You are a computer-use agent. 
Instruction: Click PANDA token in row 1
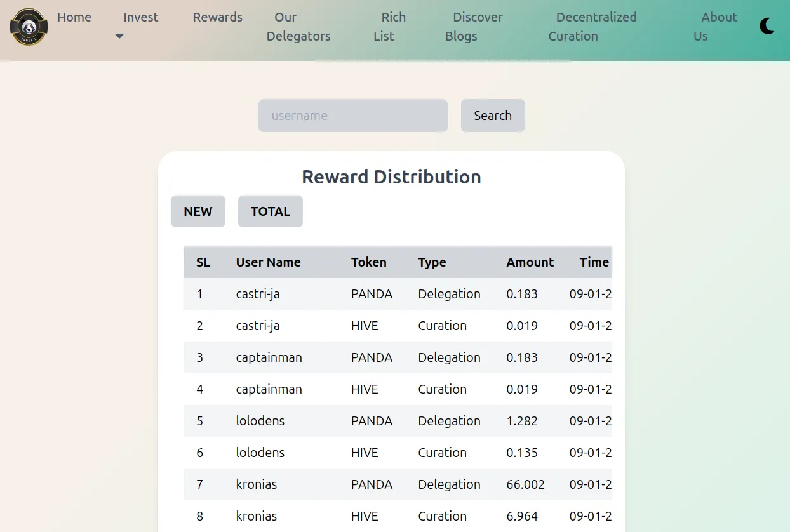(372, 294)
